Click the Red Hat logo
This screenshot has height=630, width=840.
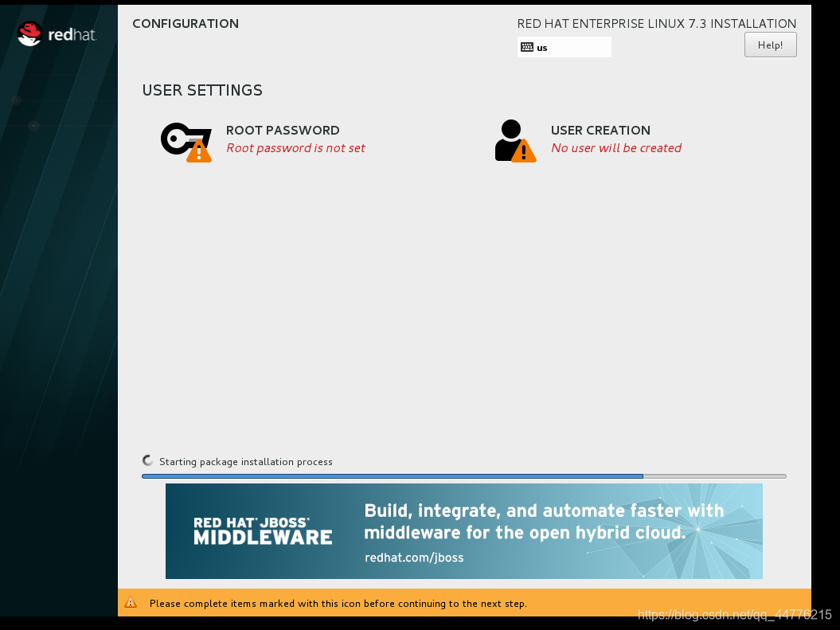(x=57, y=34)
